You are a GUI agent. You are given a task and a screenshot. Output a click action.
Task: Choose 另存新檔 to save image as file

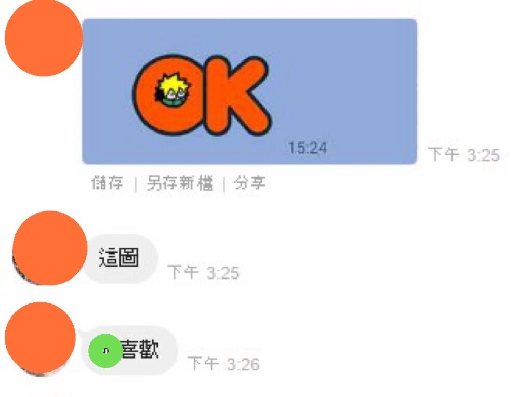[x=180, y=183]
